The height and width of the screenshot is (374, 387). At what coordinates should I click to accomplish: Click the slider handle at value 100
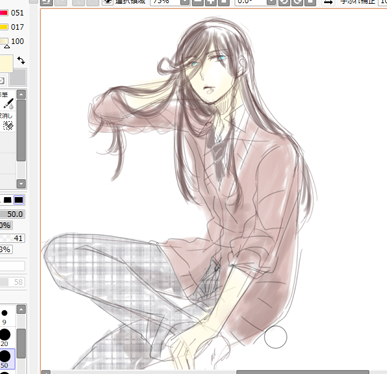tap(7, 46)
